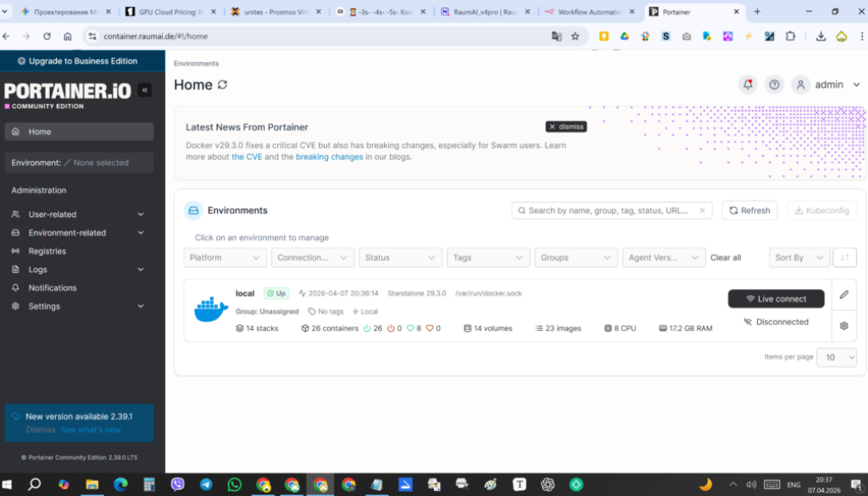
Task: Open Windows search from the taskbar
Action: pyautogui.click(x=34, y=484)
